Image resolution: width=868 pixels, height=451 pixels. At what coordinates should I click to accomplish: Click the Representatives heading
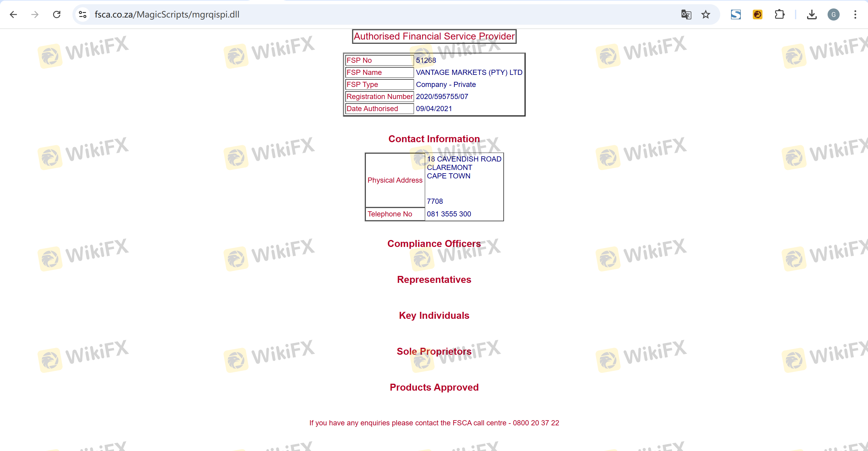pyautogui.click(x=434, y=280)
